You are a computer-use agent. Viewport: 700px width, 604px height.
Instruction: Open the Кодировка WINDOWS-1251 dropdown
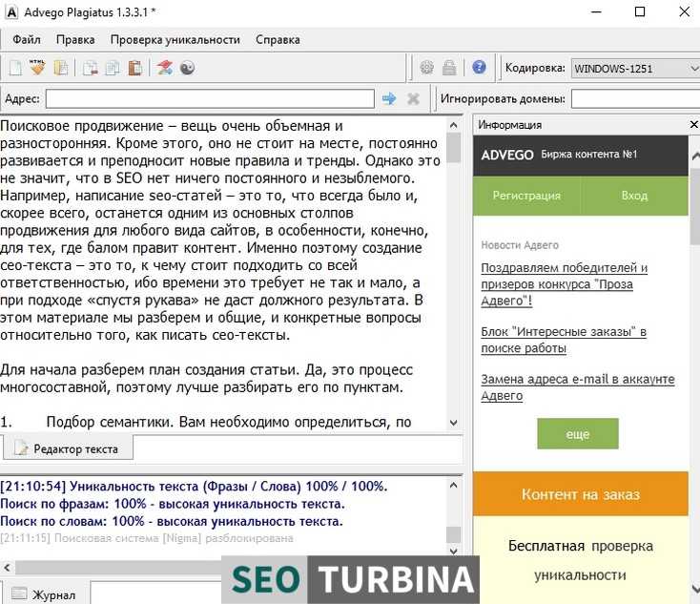click(636, 69)
